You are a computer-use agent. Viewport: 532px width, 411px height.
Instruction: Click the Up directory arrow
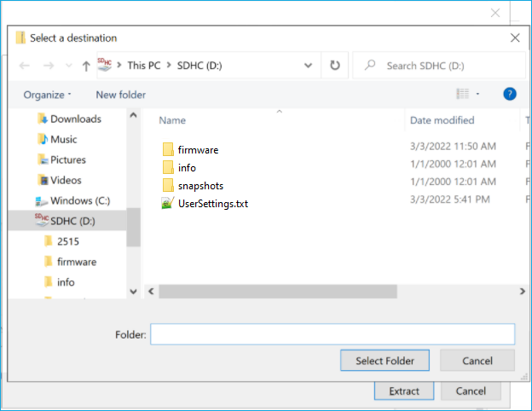point(86,66)
